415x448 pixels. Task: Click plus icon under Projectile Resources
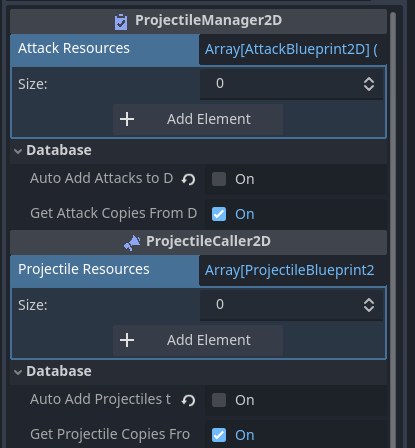tap(127, 340)
